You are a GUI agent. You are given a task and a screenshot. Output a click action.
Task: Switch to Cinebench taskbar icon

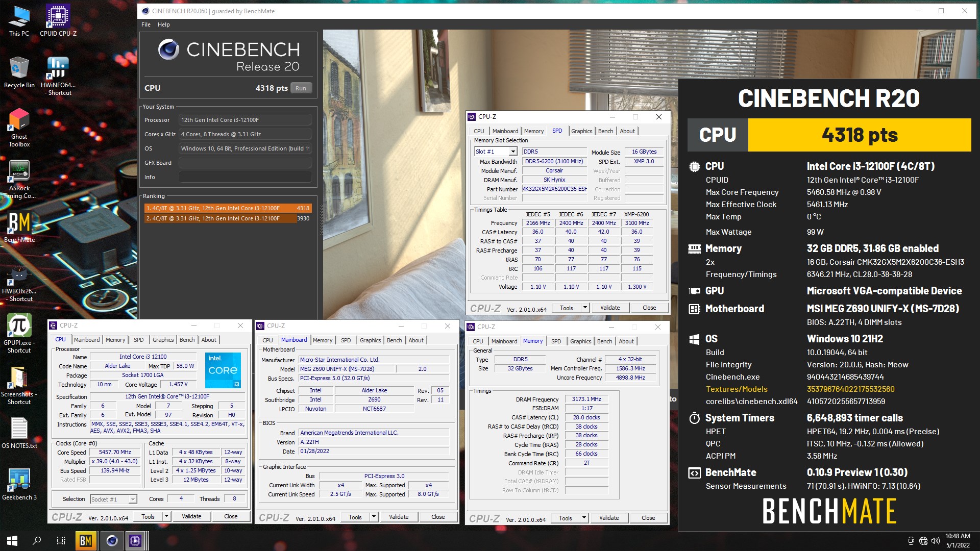coord(112,540)
